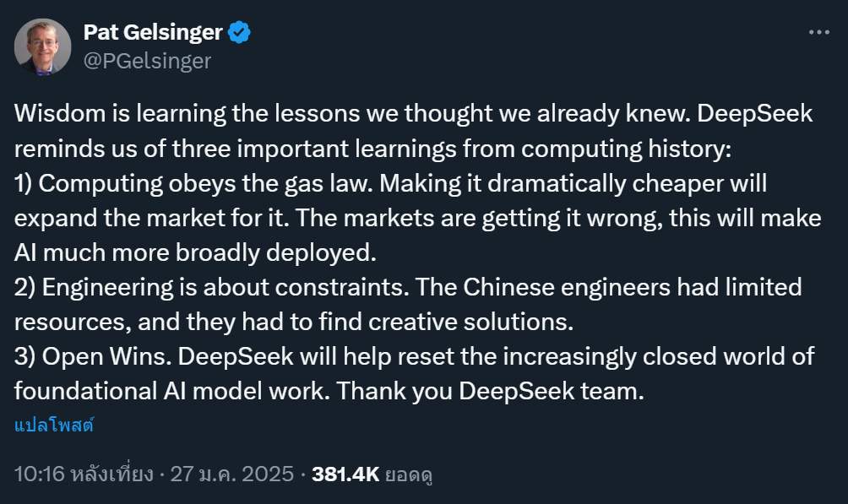848x504 pixels.
Task: Click the ellipsis icon in the top-right corner
Action: click(818, 30)
